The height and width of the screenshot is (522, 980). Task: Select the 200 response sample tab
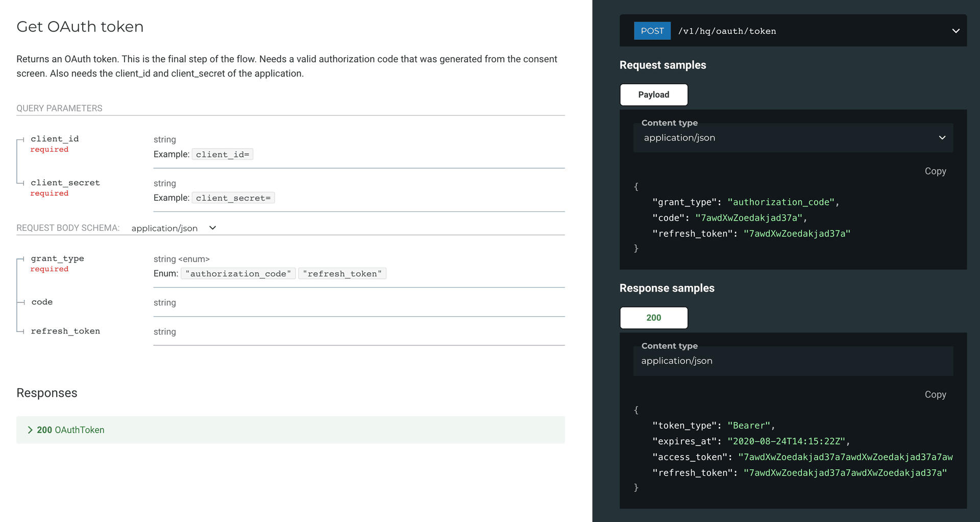pos(653,318)
